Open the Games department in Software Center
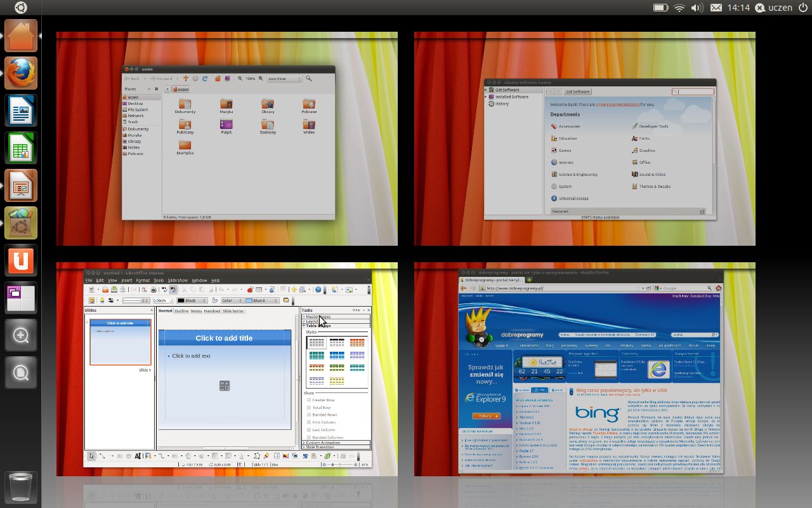This screenshot has width=812, height=508. [x=561, y=150]
